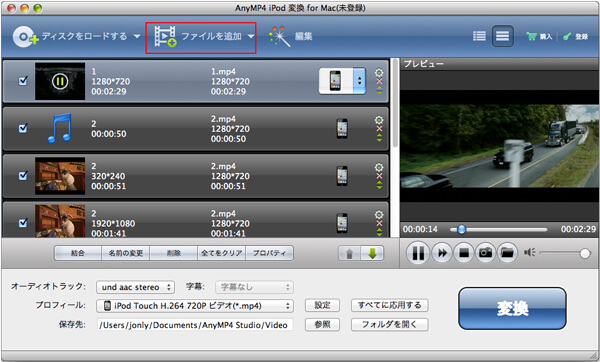Click the Delete (削除) button
Viewport: 600px width, 362px height.
(173, 253)
